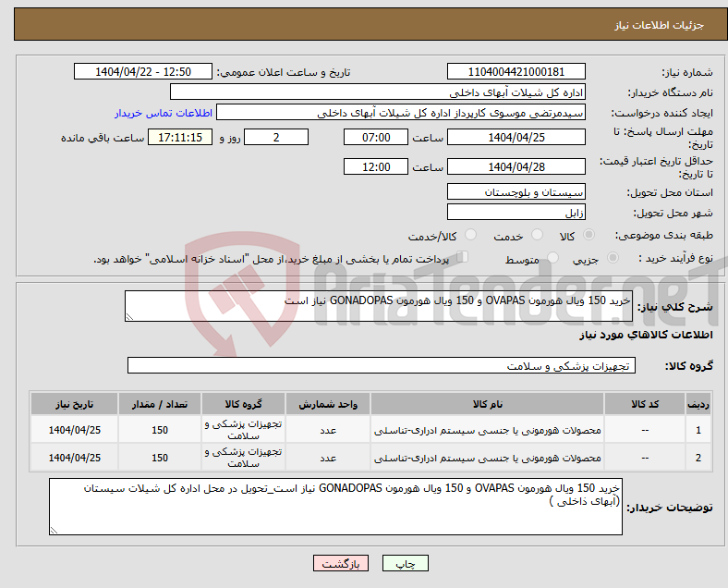Click the response deadline date 1404/04/25 field

pos(516,138)
